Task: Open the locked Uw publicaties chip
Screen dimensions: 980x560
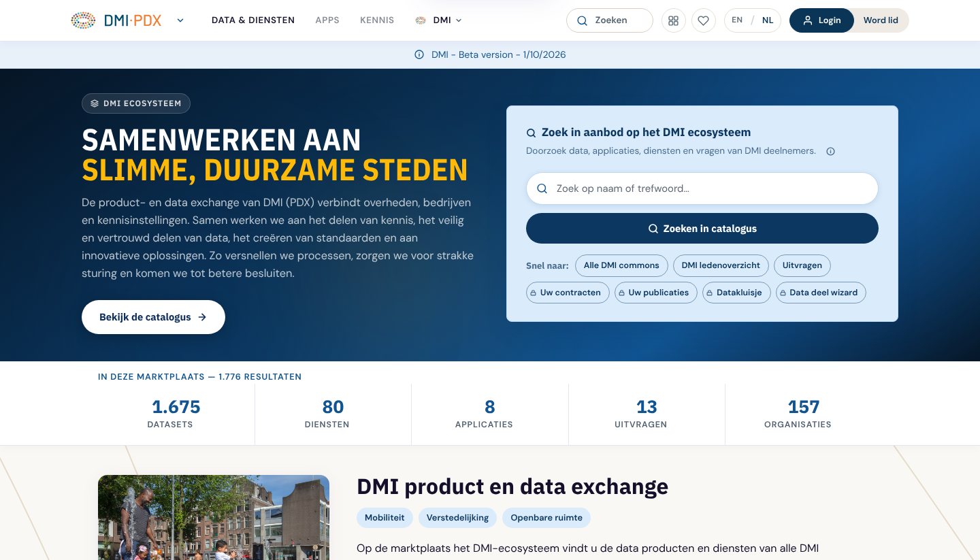Action: click(656, 293)
